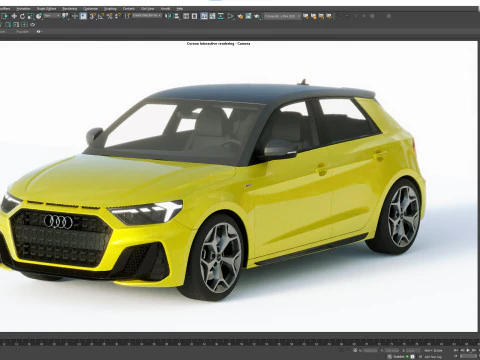The image size is (480, 360).
Task: Toggle Spinner Snap
Action: point(118,16)
